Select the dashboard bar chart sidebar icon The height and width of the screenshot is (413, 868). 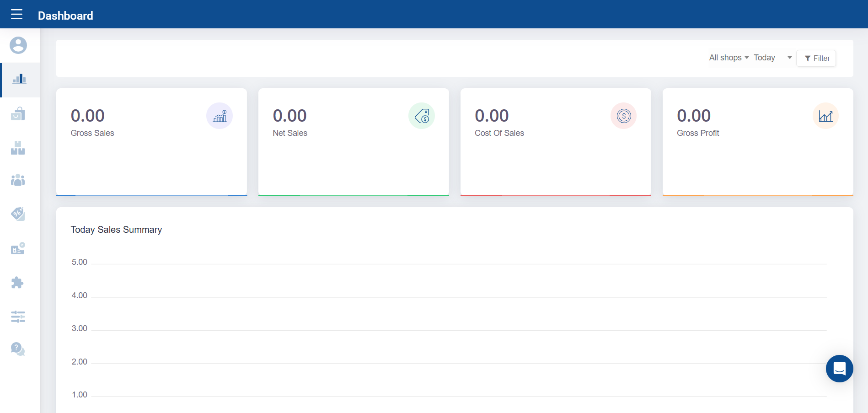tap(19, 80)
